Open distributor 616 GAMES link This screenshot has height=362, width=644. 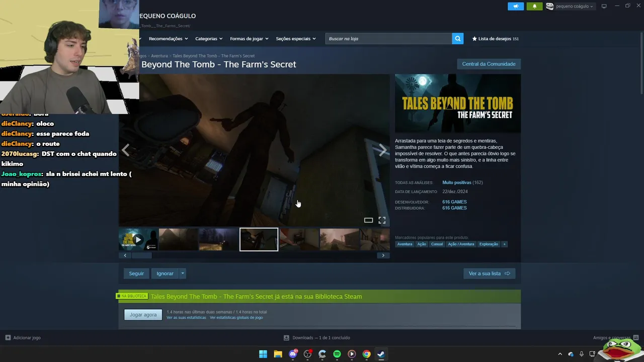click(454, 208)
